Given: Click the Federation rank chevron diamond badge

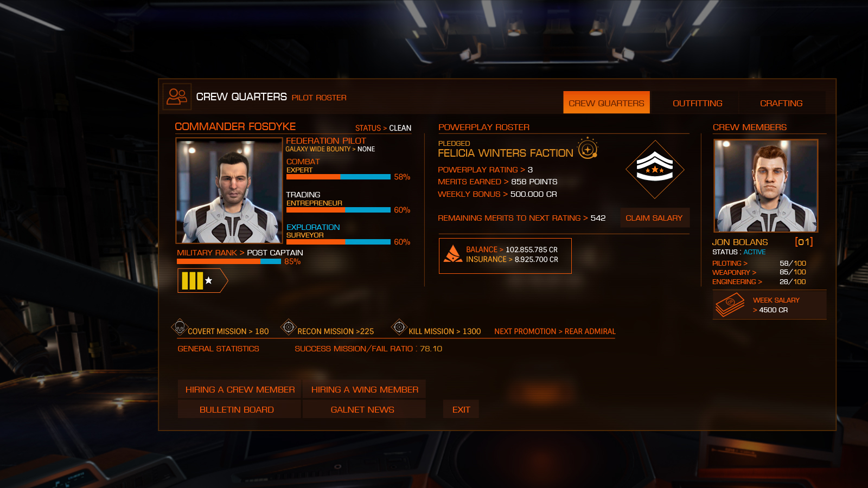Looking at the screenshot, I should tap(655, 169).
